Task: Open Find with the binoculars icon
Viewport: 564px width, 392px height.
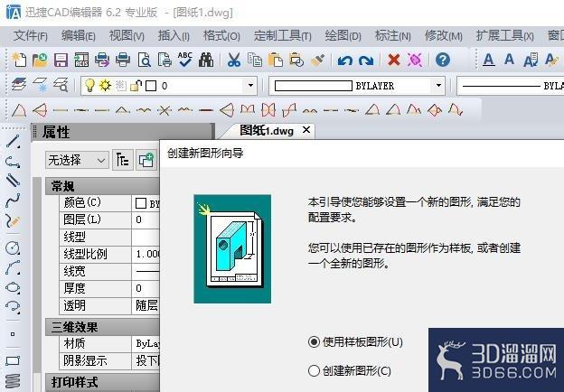Action: (206, 60)
